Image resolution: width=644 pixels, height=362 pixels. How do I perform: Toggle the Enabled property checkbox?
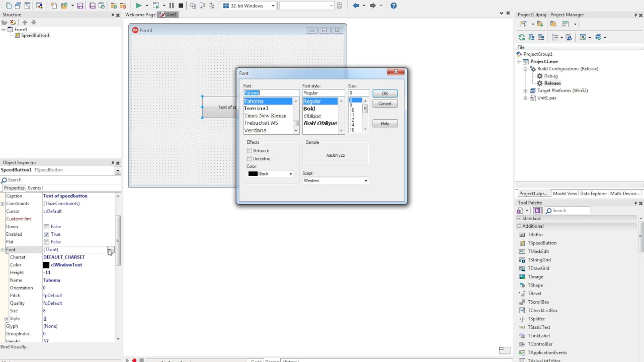point(47,234)
